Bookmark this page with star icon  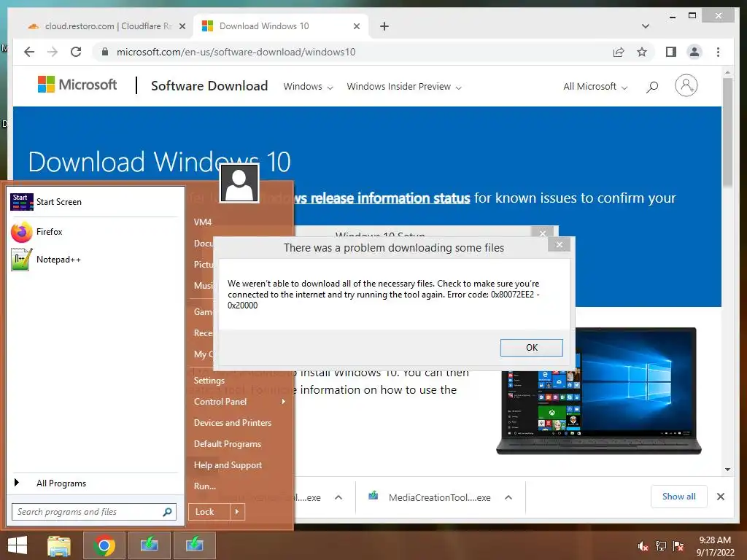point(642,52)
